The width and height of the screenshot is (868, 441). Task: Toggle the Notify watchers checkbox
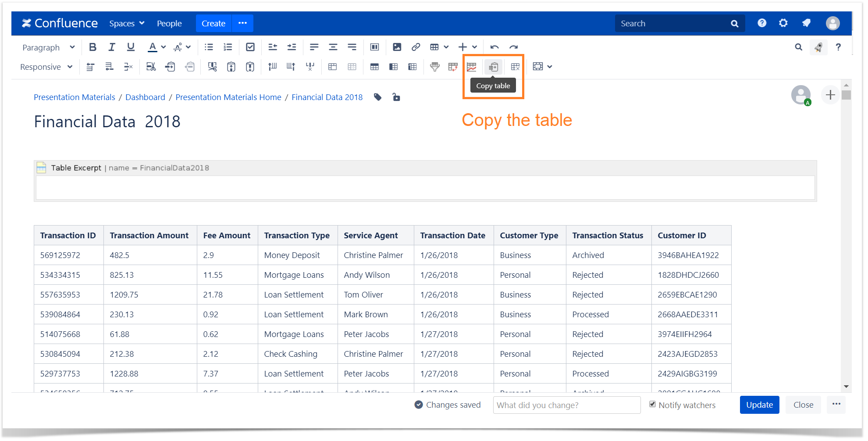click(652, 404)
